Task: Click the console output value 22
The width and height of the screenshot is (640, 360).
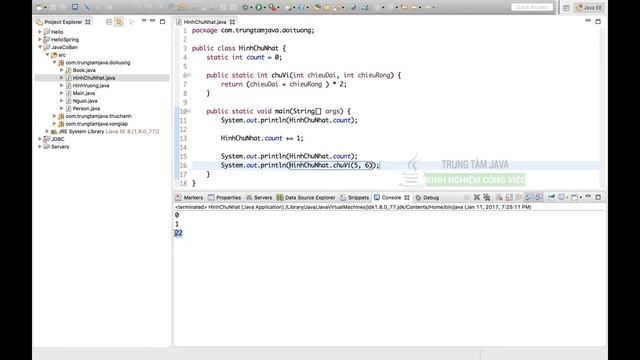Action: [178, 233]
